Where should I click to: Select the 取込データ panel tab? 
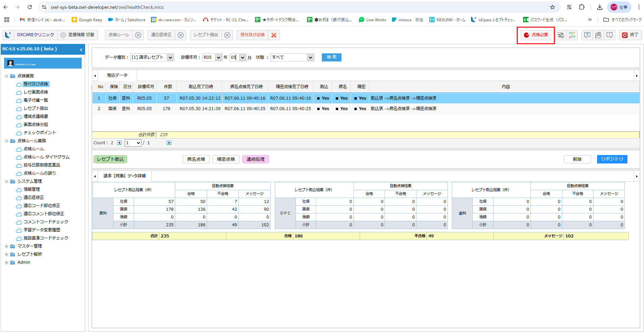coord(118,75)
